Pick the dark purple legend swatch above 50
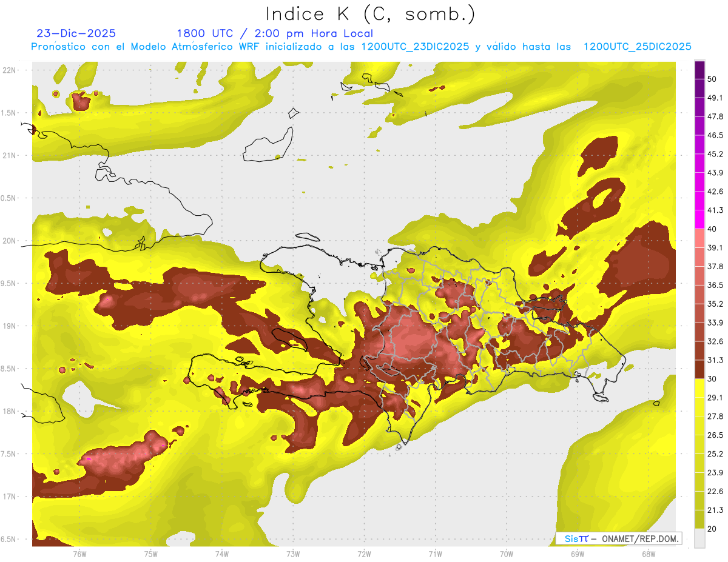The height and width of the screenshot is (562, 728). coord(699,70)
